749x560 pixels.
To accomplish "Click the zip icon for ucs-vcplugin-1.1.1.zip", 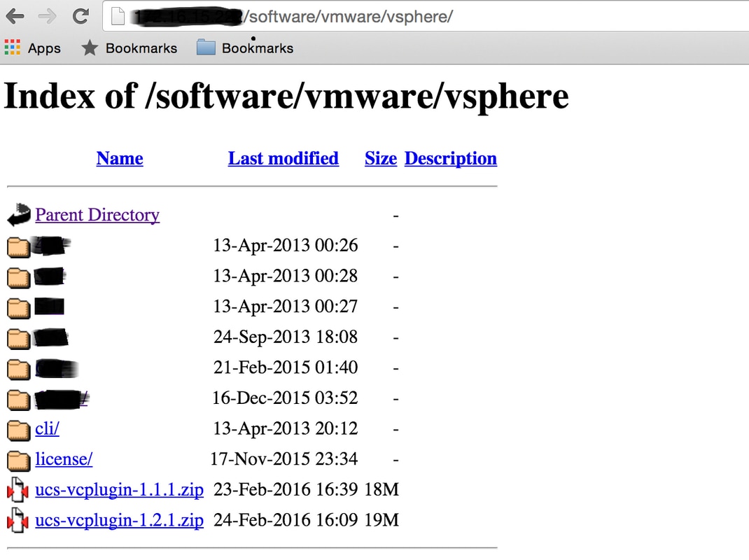I will coord(18,490).
